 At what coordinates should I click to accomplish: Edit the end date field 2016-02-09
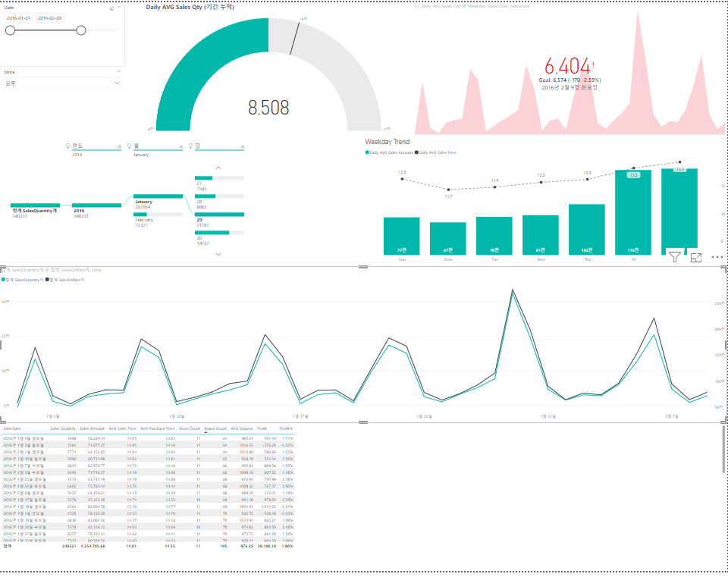point(50,18)
